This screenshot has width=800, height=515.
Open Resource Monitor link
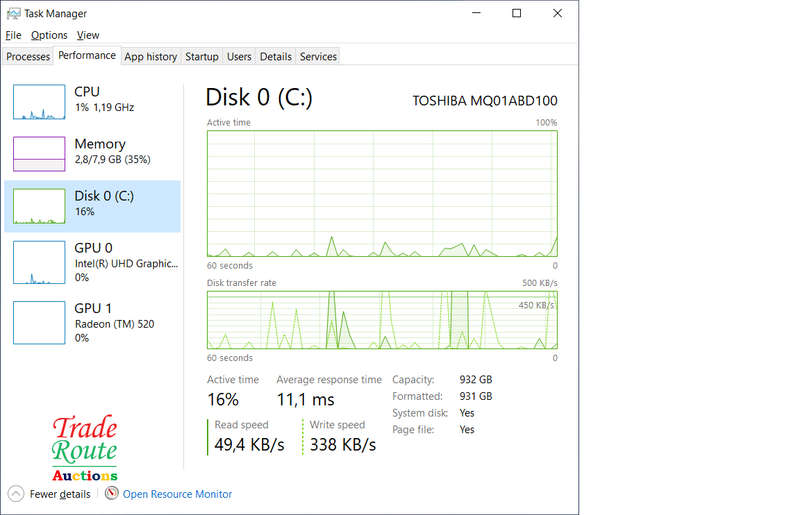(177, 494)
